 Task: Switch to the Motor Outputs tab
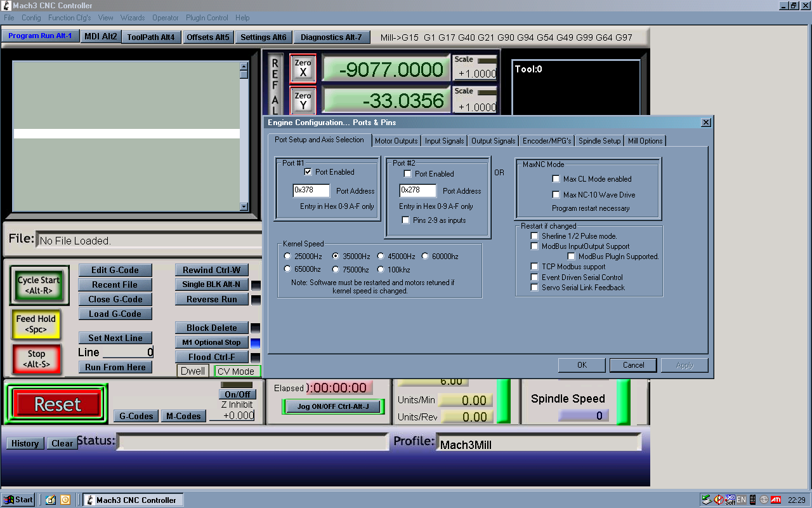(x=396, y=141)
